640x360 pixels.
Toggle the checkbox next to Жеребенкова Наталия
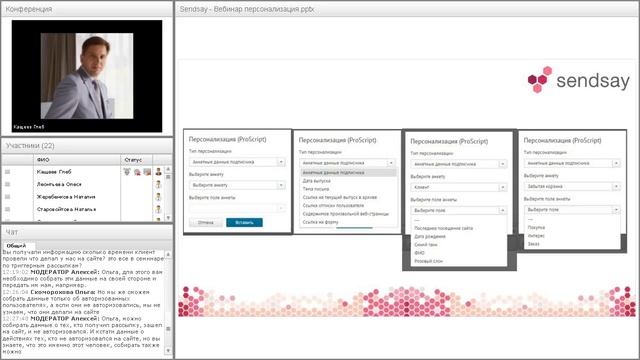point(7,197)
